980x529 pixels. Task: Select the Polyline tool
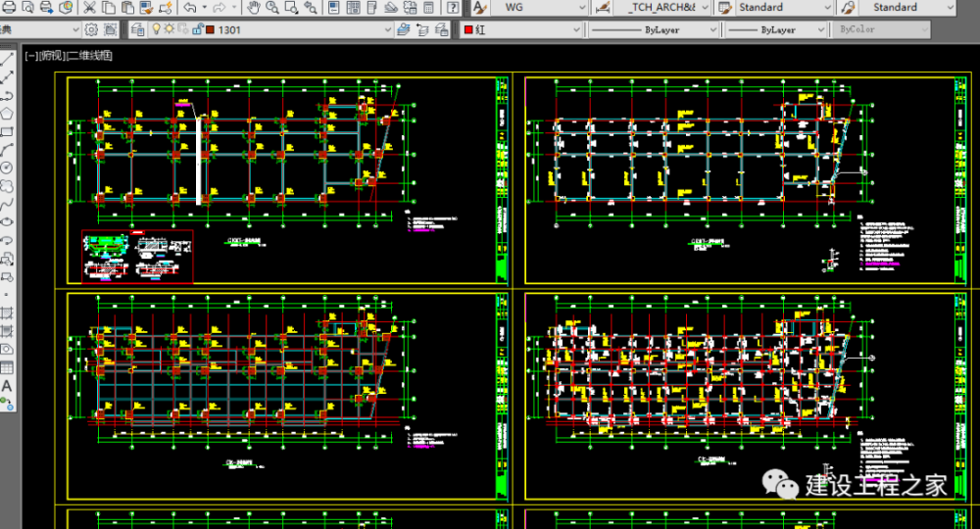(7, 96)
